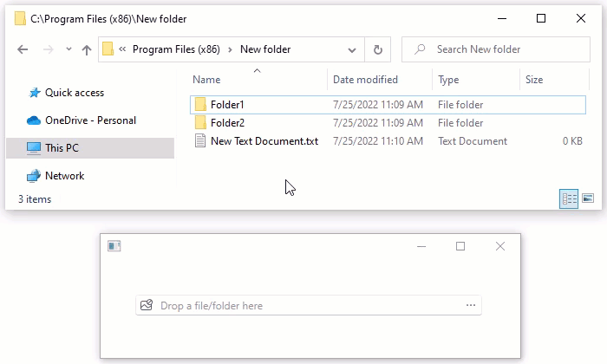Screen dimensions: 607x364
Task: Open the chevron after Program Files (x86)
Action: point(230,49)
